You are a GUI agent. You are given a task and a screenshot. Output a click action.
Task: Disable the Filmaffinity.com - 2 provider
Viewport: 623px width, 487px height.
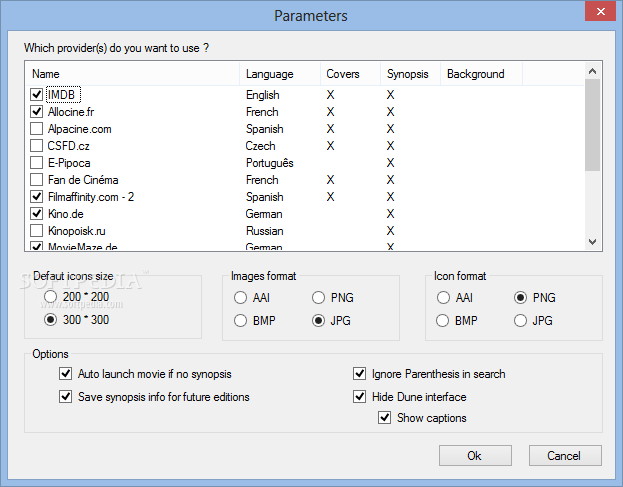37,197
